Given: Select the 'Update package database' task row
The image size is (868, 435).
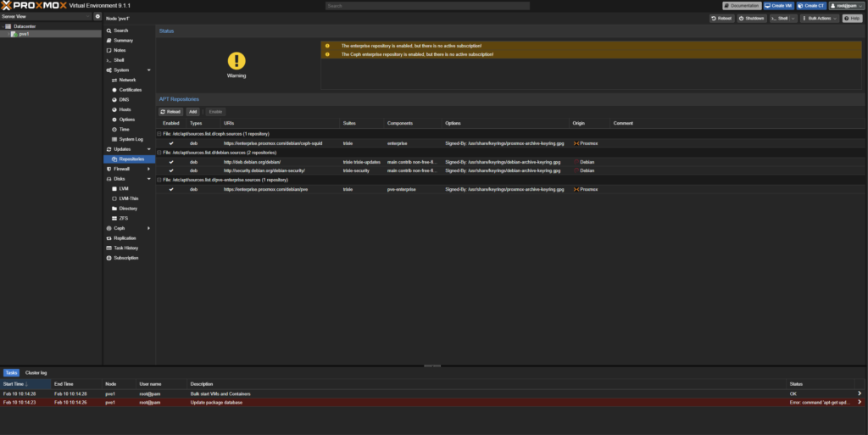Looking at the screenshot, I should (433, 402).
